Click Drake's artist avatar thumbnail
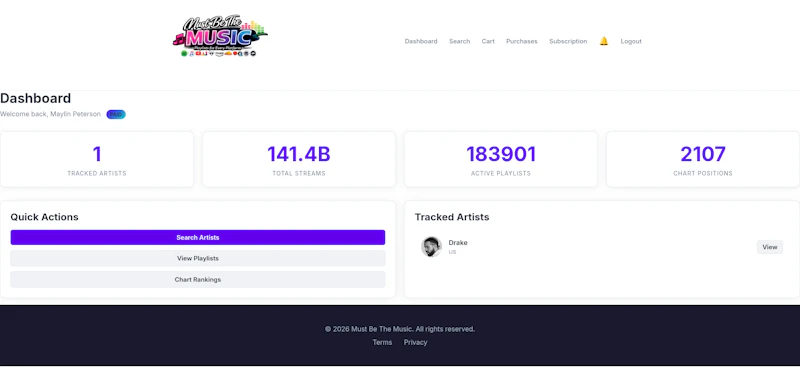 pyautogui.click(x=431, y=247)
